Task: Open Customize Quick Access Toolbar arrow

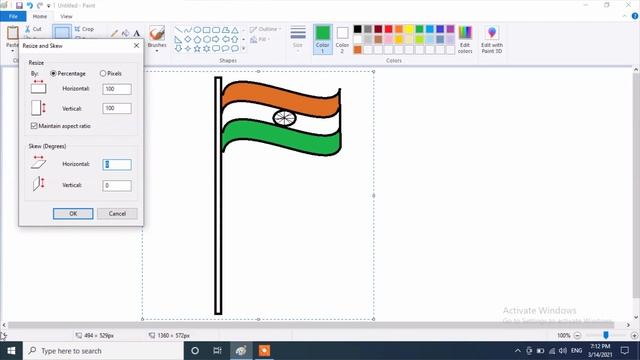Action: [49, 6]
